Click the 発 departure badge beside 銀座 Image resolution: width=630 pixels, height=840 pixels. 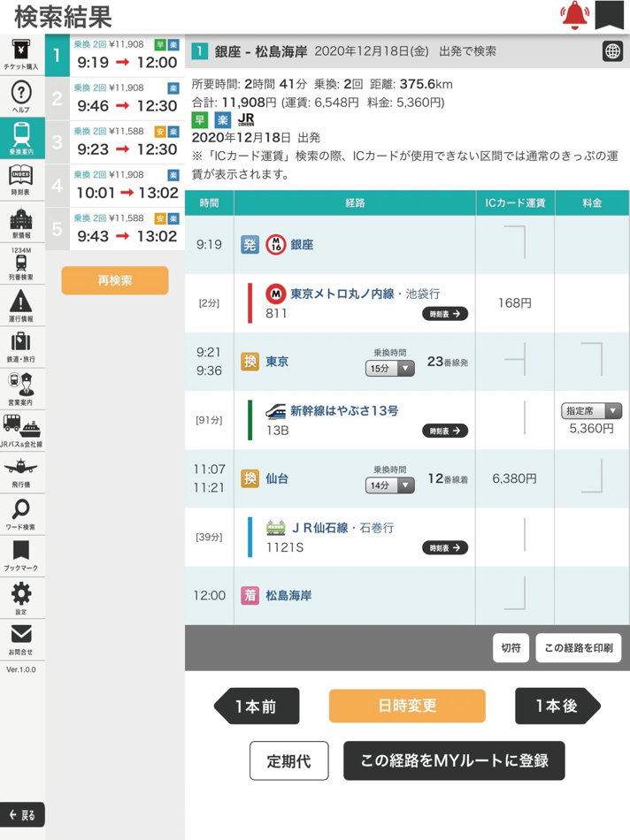point(250,245)
